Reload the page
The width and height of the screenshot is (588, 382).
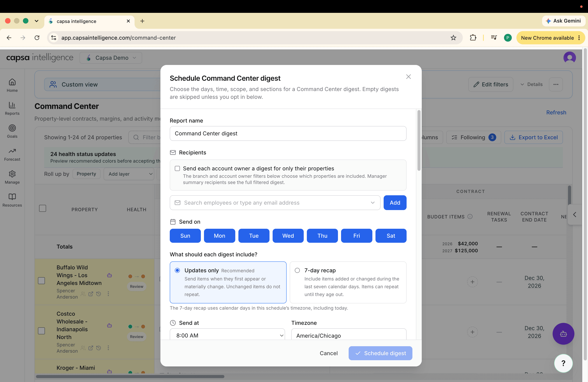tap(37, 38)
